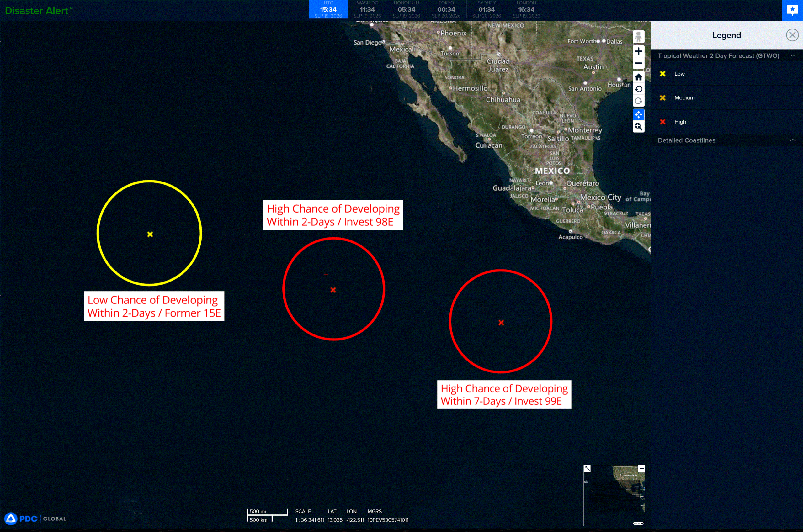Zoom in with the plus button
The width and height of the screenshot is (803, 532).
[x=638, y=51]
